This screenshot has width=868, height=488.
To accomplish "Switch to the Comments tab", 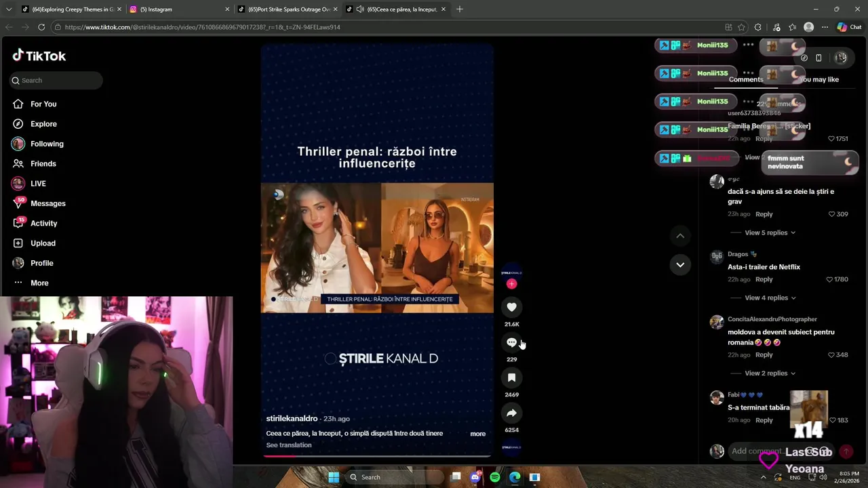I will click(746, 79).
